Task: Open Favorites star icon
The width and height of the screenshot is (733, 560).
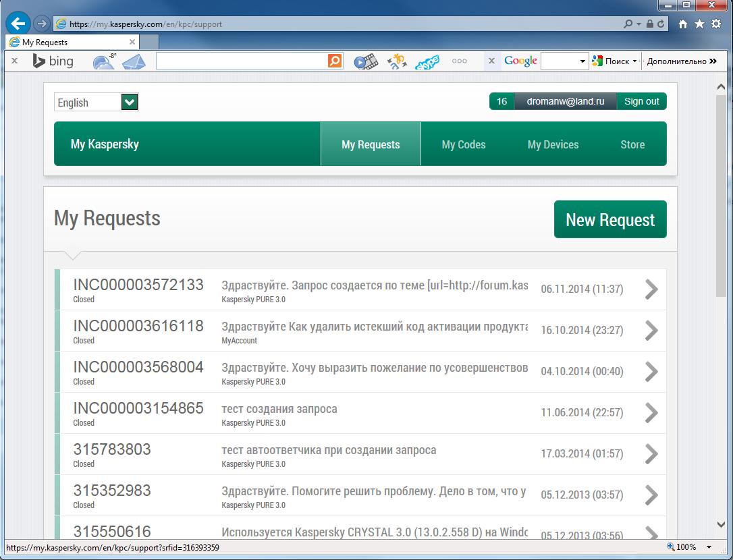Action: 699,24
